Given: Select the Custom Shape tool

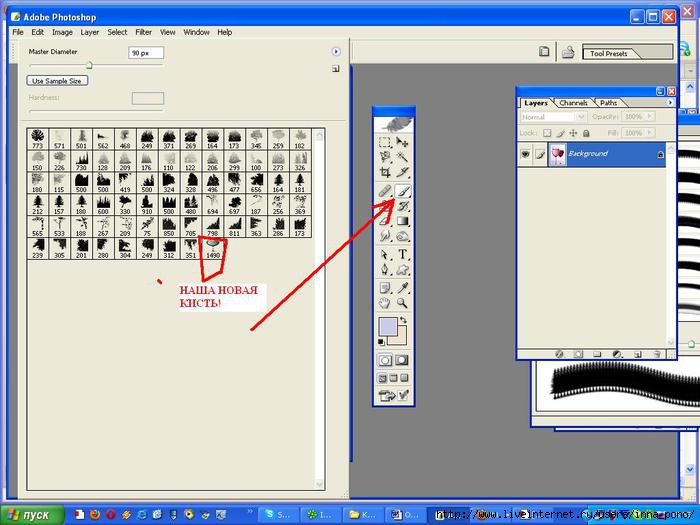Looking at the screenshot, I should pyautogui.click(x=402, y=270).
